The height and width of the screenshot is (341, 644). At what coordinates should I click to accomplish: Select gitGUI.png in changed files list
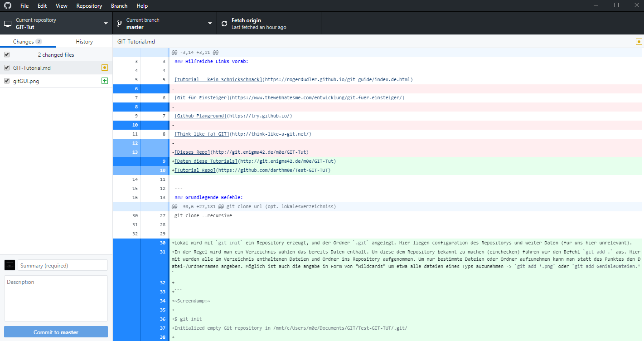point(56,81)
